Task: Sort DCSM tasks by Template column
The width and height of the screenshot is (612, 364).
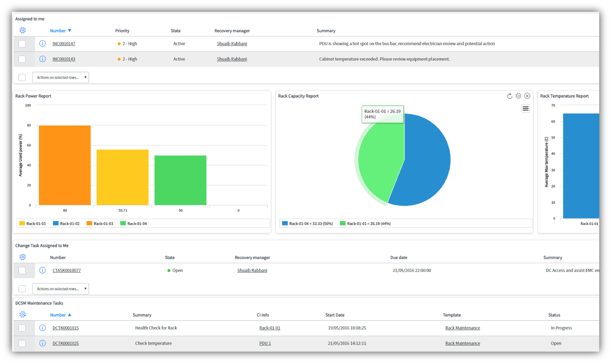Action: click(x=452, y=315)
